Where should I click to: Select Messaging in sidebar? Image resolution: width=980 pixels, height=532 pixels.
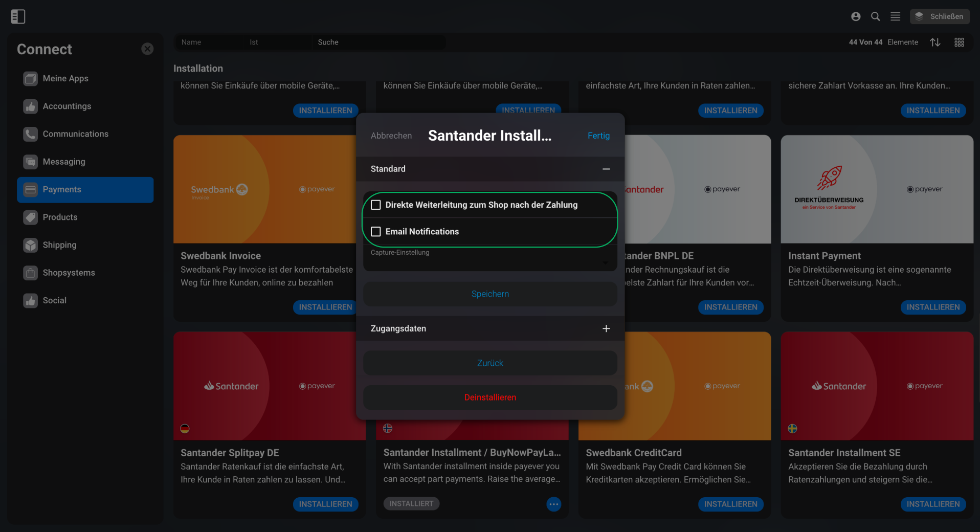click(85, 162)
